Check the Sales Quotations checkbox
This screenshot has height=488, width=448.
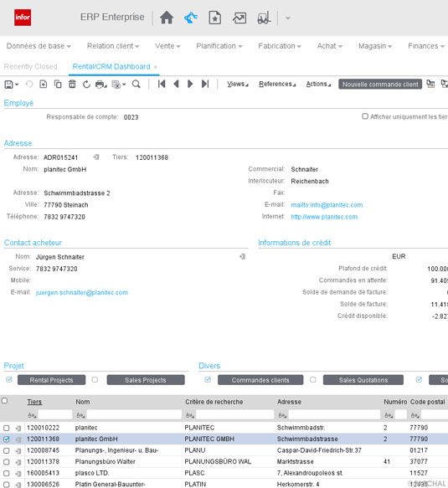pyautogui.click(x=313, y=380)
